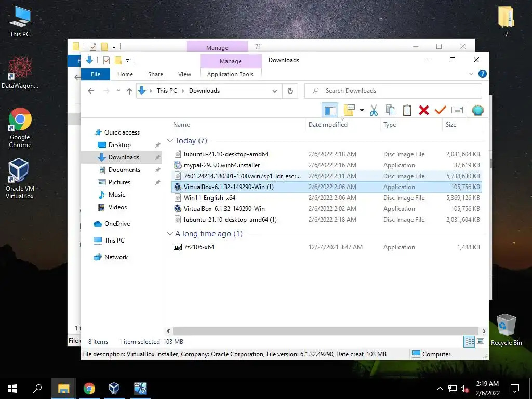532x399 pixels.
Task: Open Customize Quick Access Toolbar dropdown
Action: pos(128,61)
